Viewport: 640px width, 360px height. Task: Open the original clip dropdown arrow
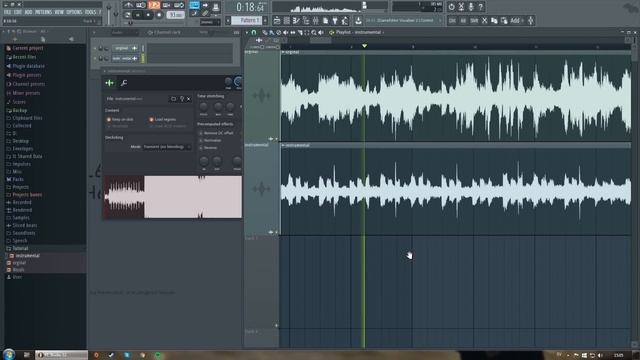pyautogui.click(x=283, y=52)
